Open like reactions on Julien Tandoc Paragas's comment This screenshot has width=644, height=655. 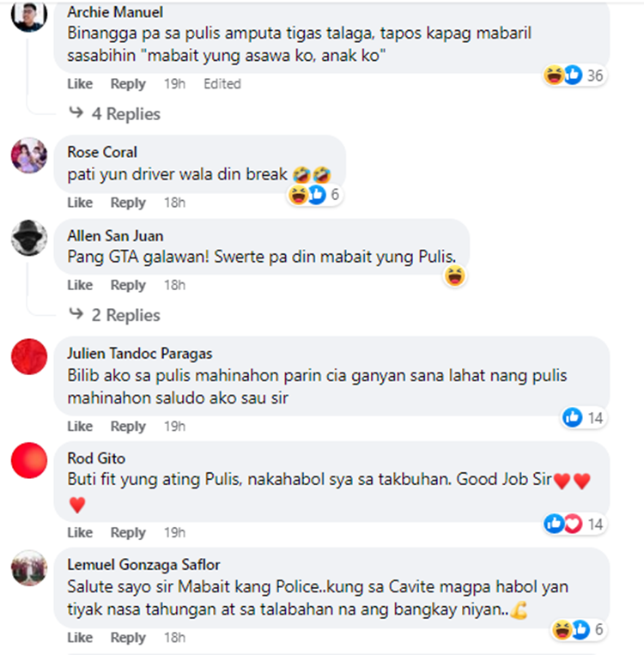583,418
